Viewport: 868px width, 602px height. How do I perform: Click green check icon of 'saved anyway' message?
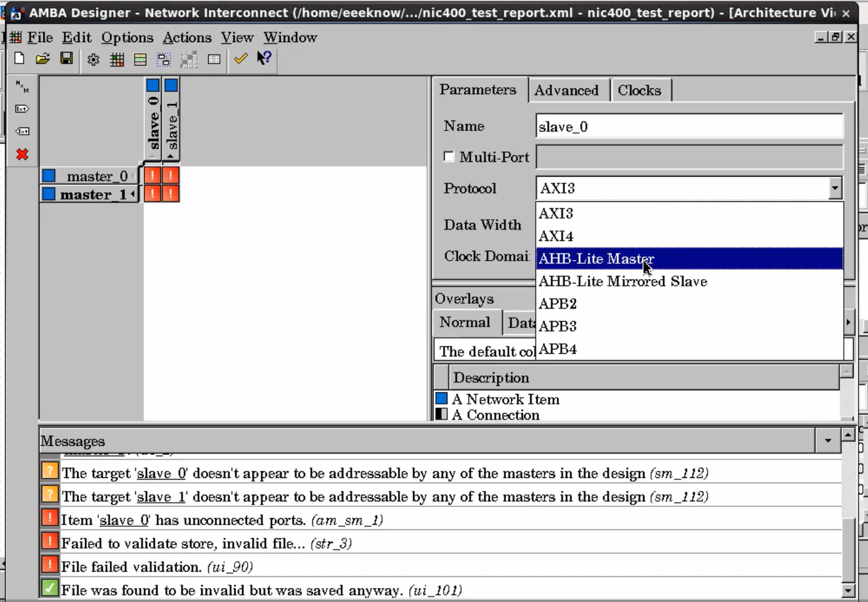click(x=50, y=588)
